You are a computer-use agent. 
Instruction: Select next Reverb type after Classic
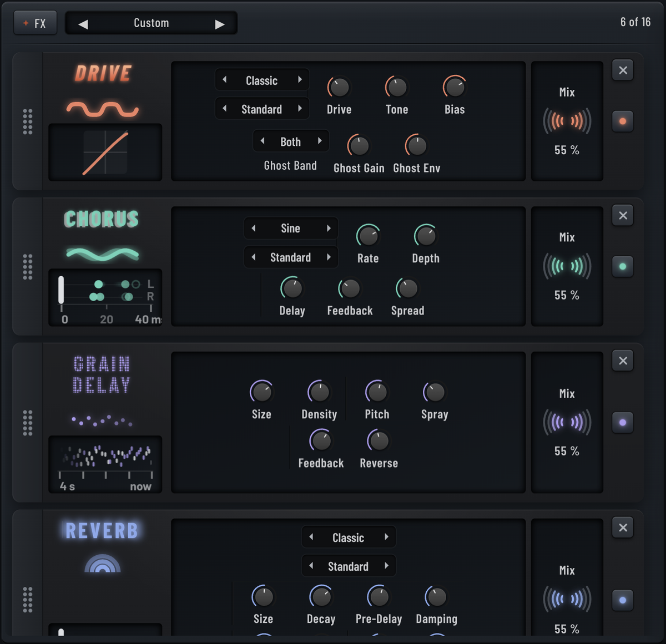coord(386,537)
